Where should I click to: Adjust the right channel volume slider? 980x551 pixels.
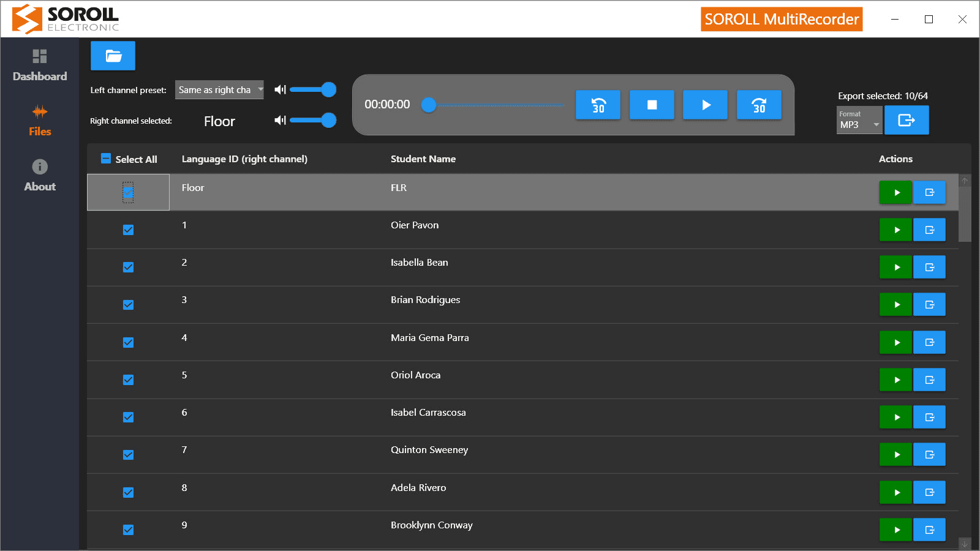point(329,120)
